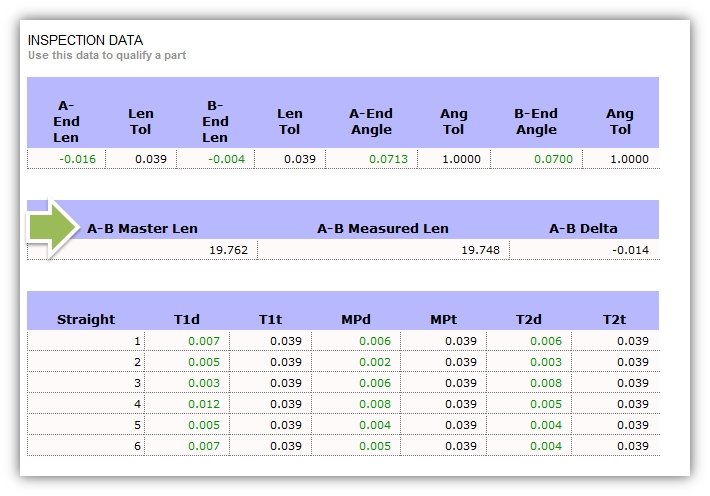Select the A-End Angle value 0.0713
The width and height of the screenshot is (710, 496).
tap(388, 158)
